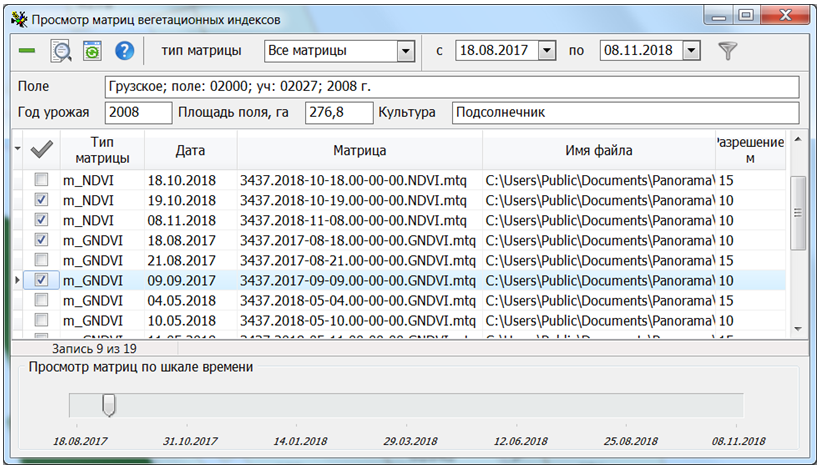Open the start date 18.08.2017 dropdown
Screen dimensions: 819x466
pyautogui.click(x=546, y=51)
